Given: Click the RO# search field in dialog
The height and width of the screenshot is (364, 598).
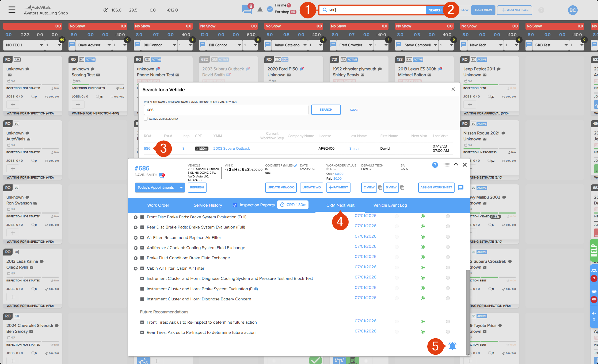Looking at the screenshot, I should coord(226,110).
